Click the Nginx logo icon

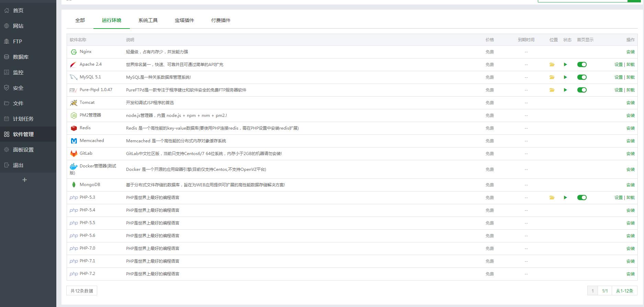(x=74, y=52)
